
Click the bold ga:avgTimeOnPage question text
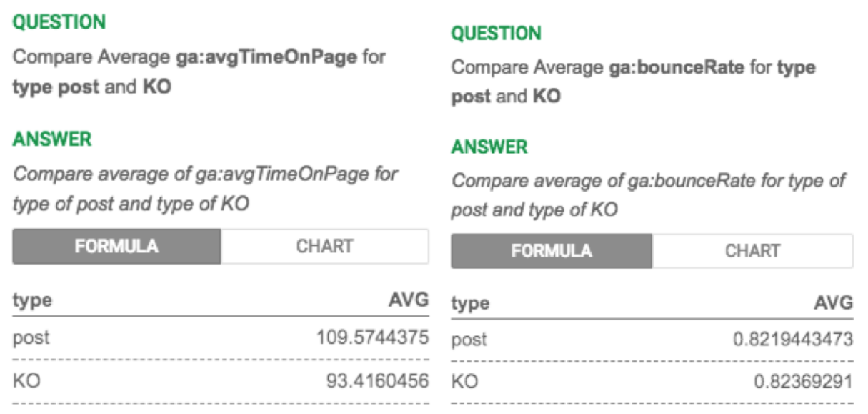click(266, 58)
